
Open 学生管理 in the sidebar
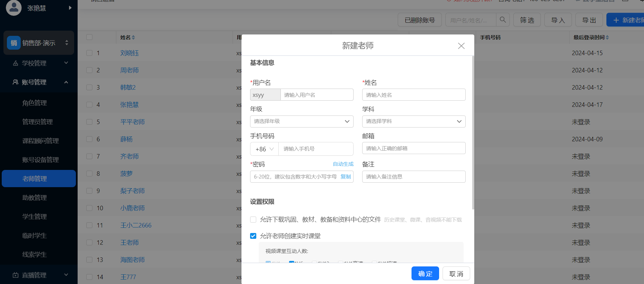point(34,216)
